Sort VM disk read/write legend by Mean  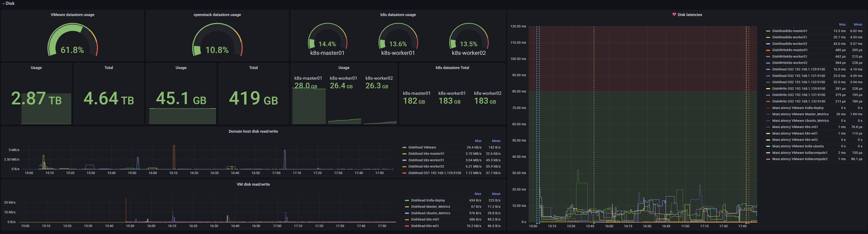pos(496,194)
